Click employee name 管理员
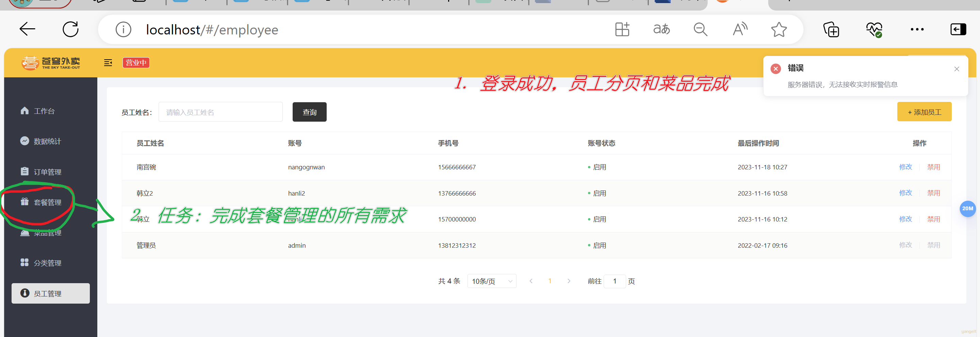Screen dimensions: 980x337 (x=146, y=245)
